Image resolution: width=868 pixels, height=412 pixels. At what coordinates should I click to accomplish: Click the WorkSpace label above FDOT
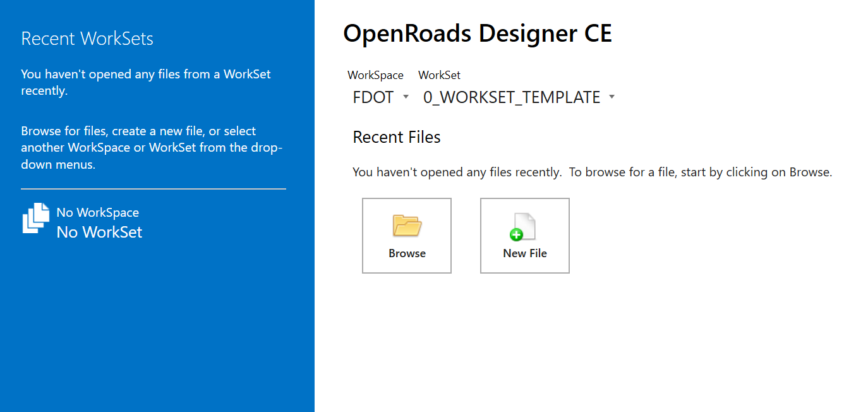[375, 75]
